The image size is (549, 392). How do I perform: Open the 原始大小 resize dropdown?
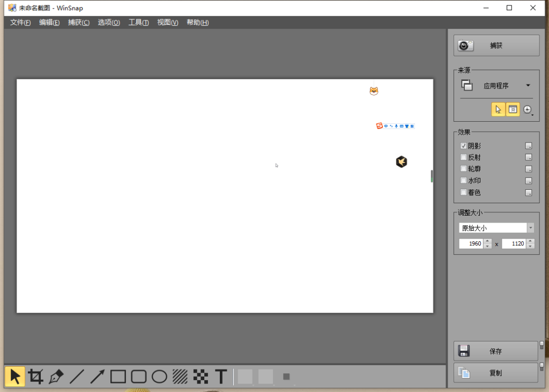530,228
